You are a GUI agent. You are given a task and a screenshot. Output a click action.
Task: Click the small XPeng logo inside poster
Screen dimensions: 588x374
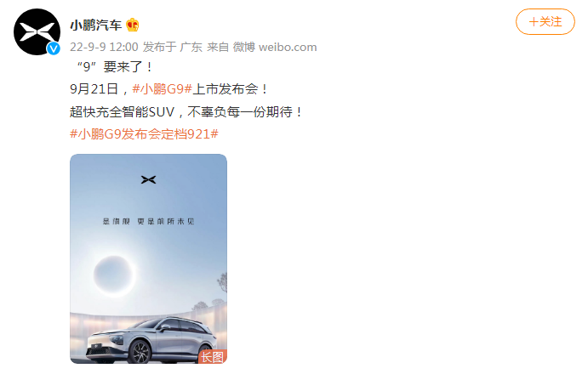point(149,180)
